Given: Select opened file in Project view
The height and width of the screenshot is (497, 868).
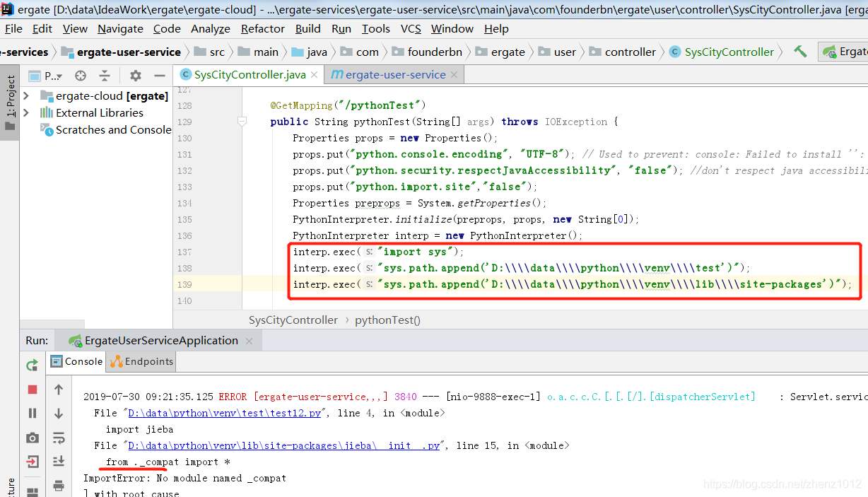Looking at the screenshot, I should pyautogui.click(x=80, y=76).
